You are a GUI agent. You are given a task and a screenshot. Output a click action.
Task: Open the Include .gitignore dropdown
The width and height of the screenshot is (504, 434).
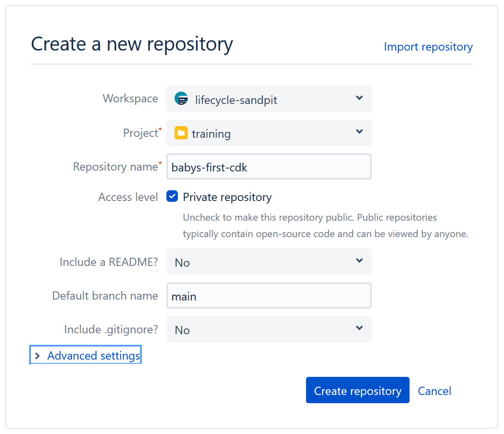269,329
